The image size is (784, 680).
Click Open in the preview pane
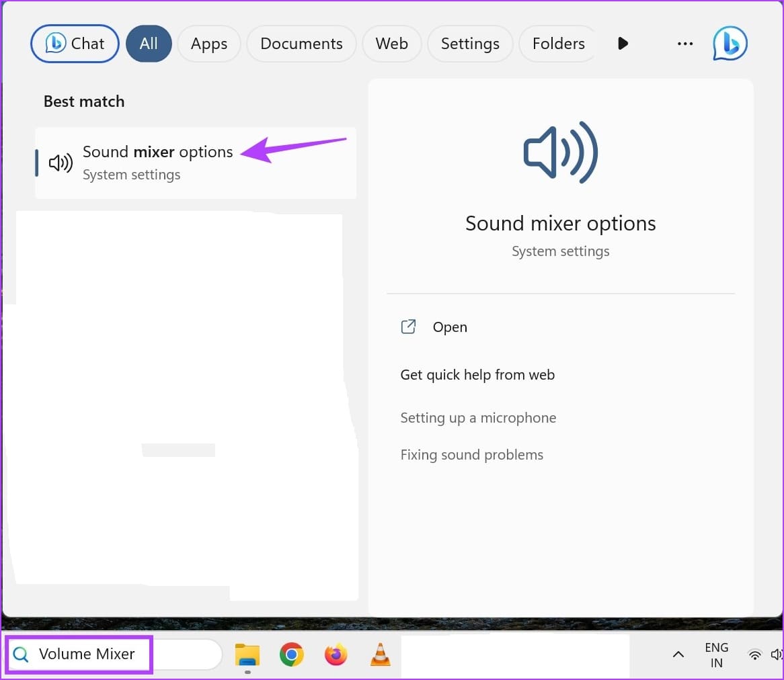point(450,327)
